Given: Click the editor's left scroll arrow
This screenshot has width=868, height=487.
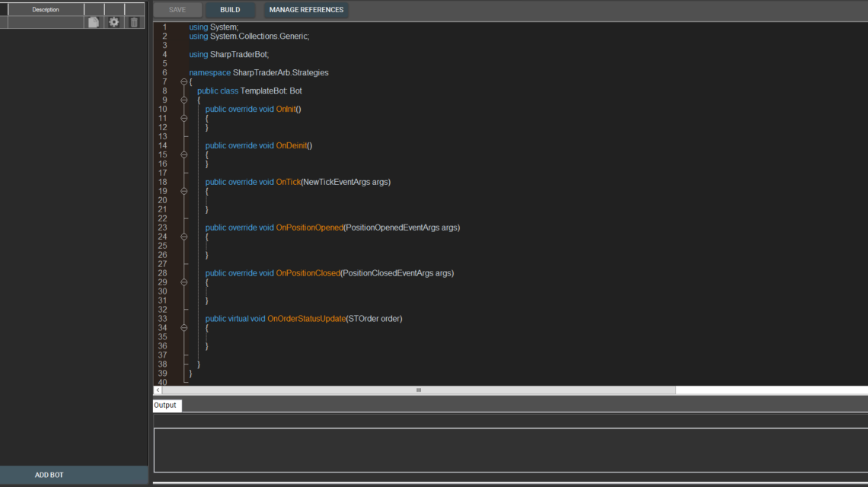Looking at the screenshot, I should (x=158, y=390).
